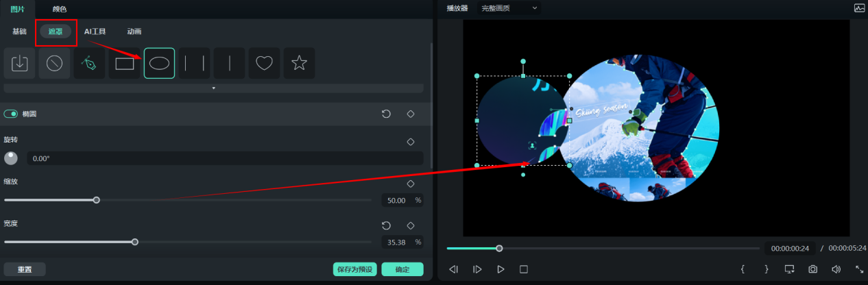Mark in point with { icon
The image size is (868, 285).
tap(743, 269)
